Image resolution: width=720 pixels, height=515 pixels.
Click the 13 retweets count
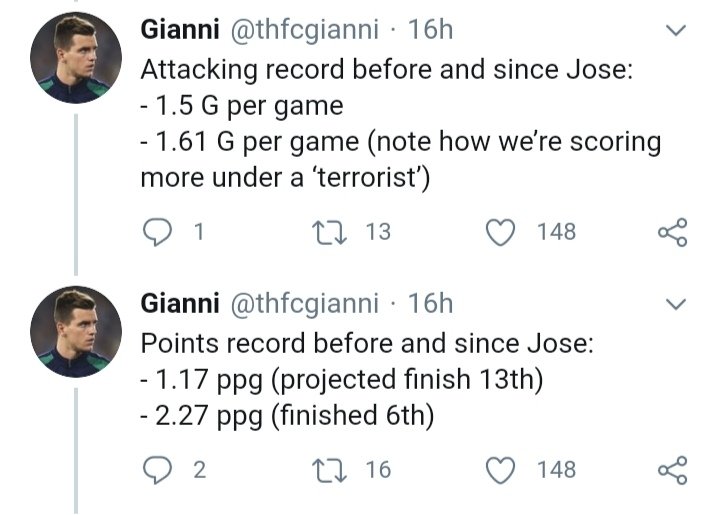[x=378, y=232]
